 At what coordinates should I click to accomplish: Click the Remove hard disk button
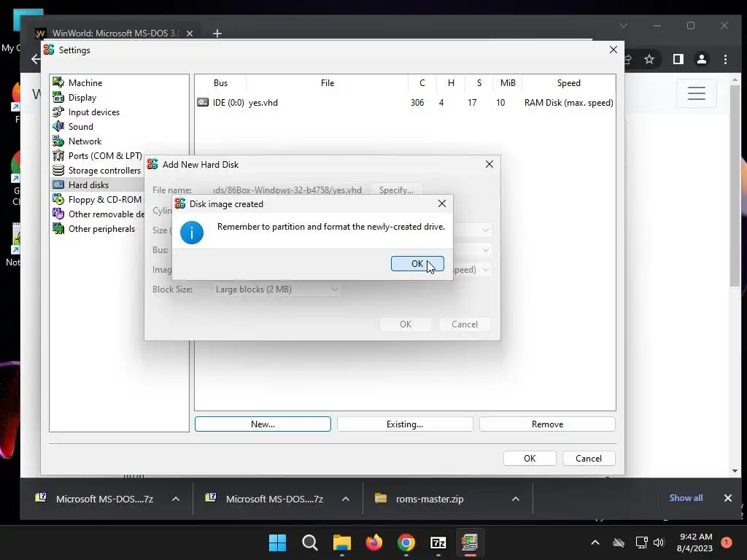coord(547,424)
